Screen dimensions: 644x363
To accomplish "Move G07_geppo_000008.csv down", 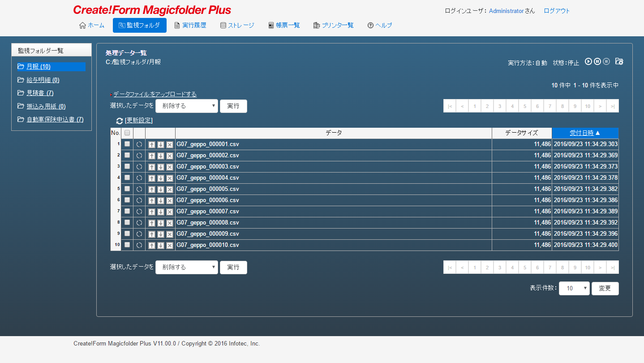I will pos(161,223).
